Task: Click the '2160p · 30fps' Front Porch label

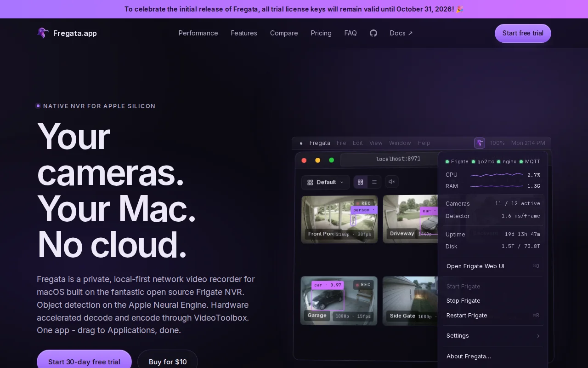Action: (x=353, y=235)
